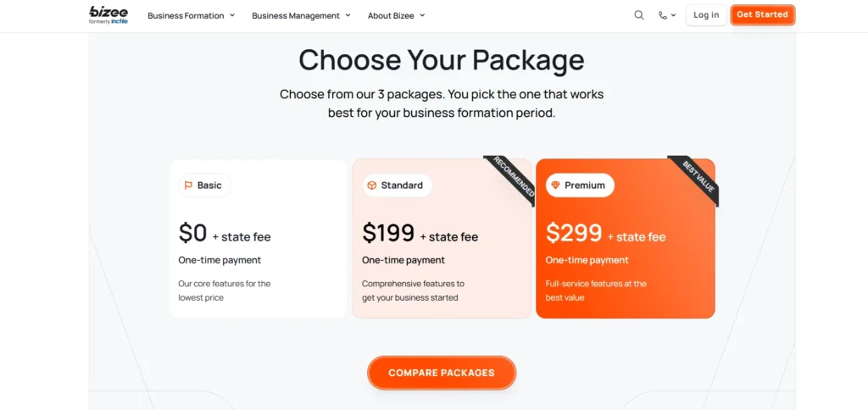The image size is (868, 410).
Task: Click the orange Get Started button
Action: pyautogui.click(x=762, y=15)
